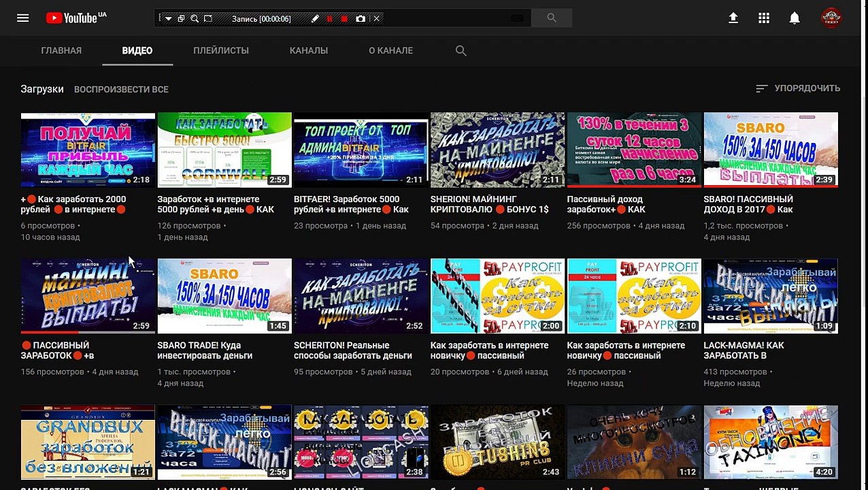Click the recorder window-select icon
This screenshot has height=490, width=868.
click(x=181, y=19)
